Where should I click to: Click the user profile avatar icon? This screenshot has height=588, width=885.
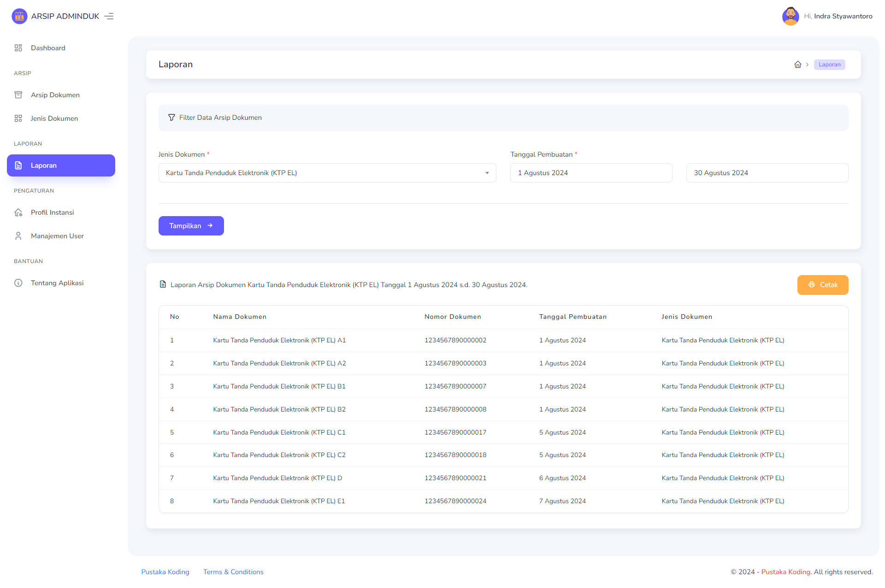790,17
